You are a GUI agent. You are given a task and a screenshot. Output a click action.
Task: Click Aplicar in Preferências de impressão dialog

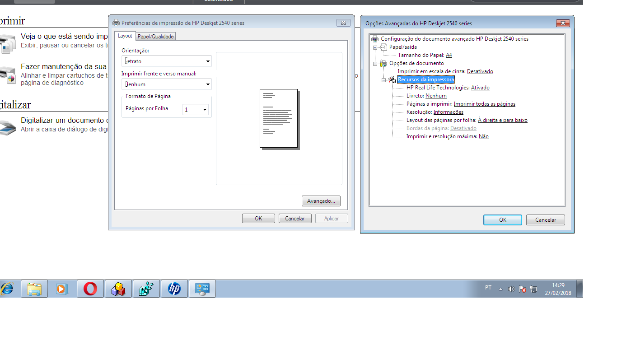(332, 219)
